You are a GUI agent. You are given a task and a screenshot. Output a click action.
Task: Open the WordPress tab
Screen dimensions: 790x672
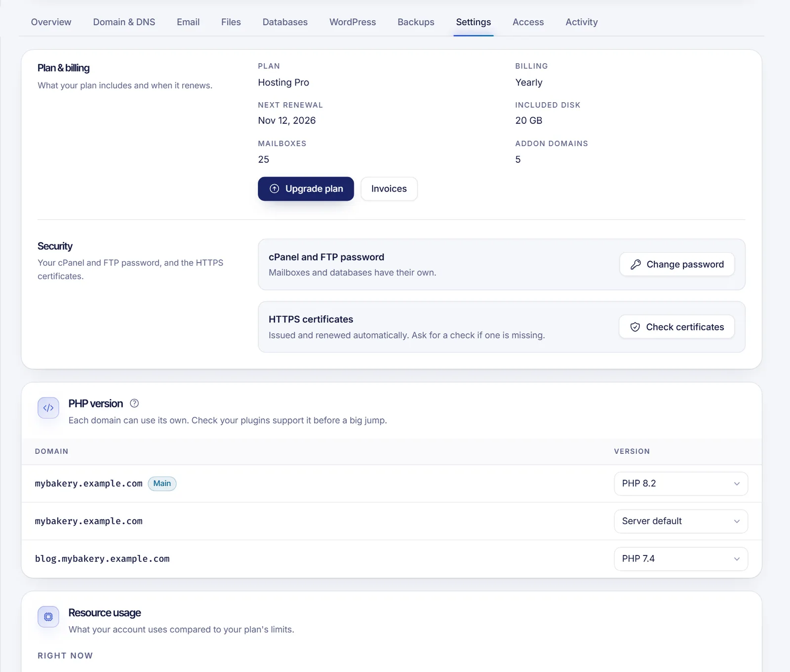[x=353, y=22]
